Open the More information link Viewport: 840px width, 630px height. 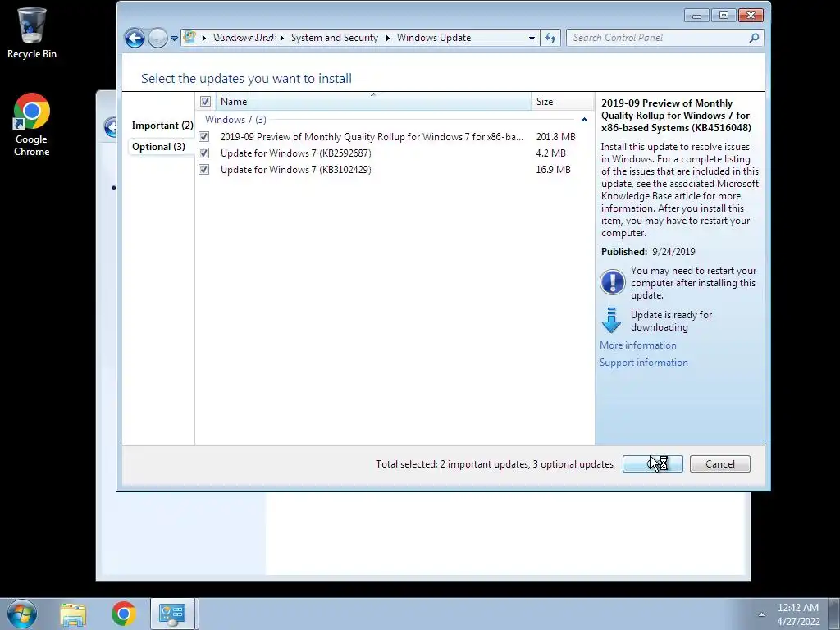pos(638,345)
